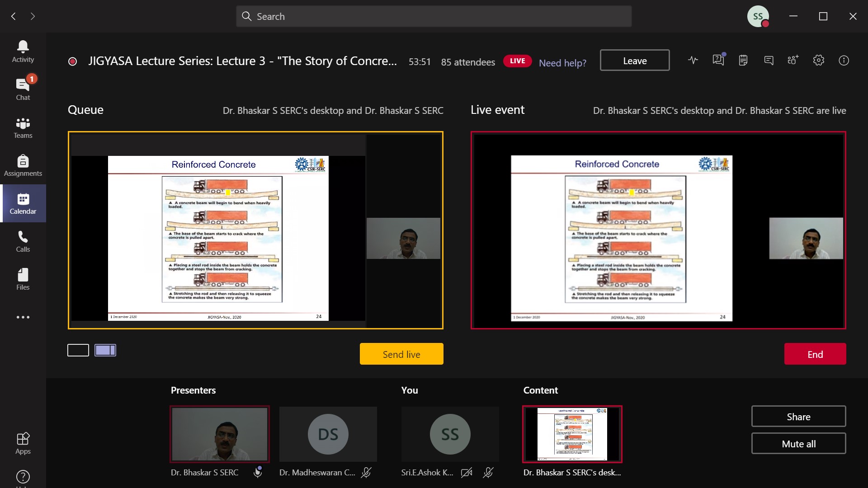Open Q&A panel icon
The image size is (868, 488).
click(718, 60)
